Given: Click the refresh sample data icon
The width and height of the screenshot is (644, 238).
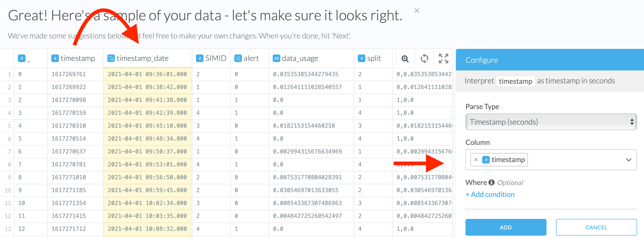Looking at the screenshot, I should [424, 58].
